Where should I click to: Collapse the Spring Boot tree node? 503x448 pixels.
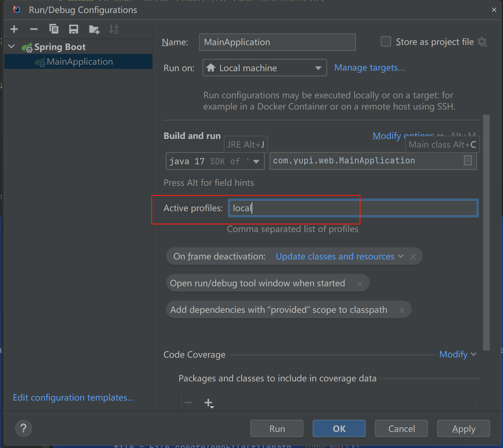pos(12,47)
